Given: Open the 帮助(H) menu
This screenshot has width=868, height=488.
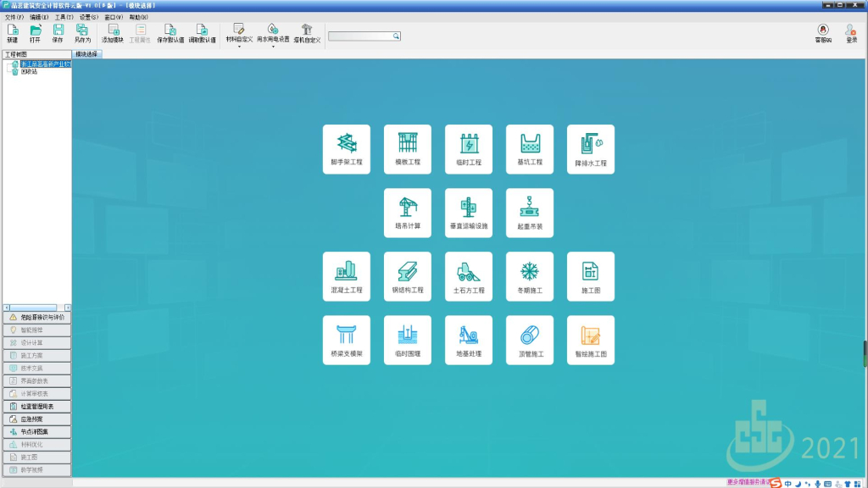Looking at the screenshot, I should (x=138, y=17).
